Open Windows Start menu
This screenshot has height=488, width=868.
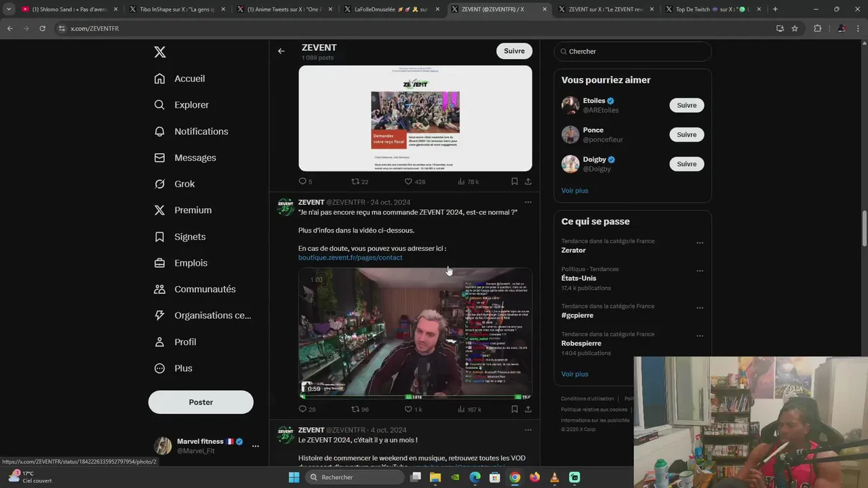(294, 477)
